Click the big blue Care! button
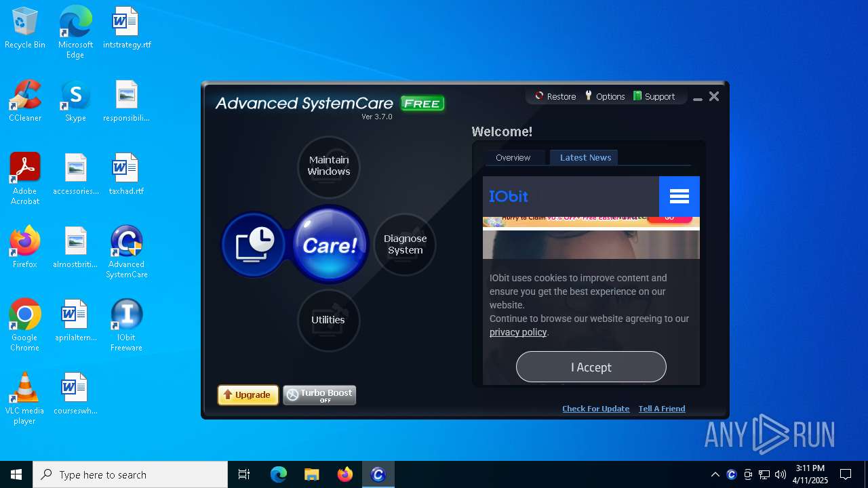 330,245
